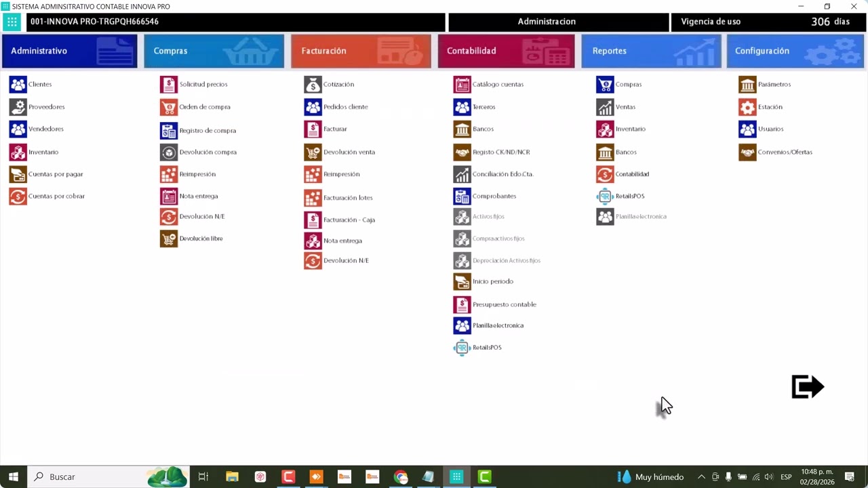Click the Catálogo cuentas icon

(x=462, y=85)
